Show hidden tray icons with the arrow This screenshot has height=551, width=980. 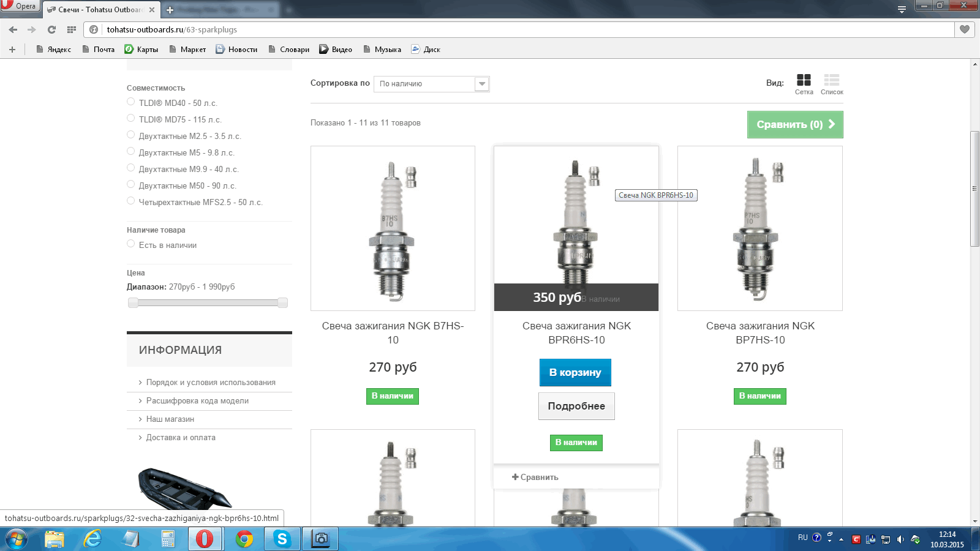coord(842,539)
